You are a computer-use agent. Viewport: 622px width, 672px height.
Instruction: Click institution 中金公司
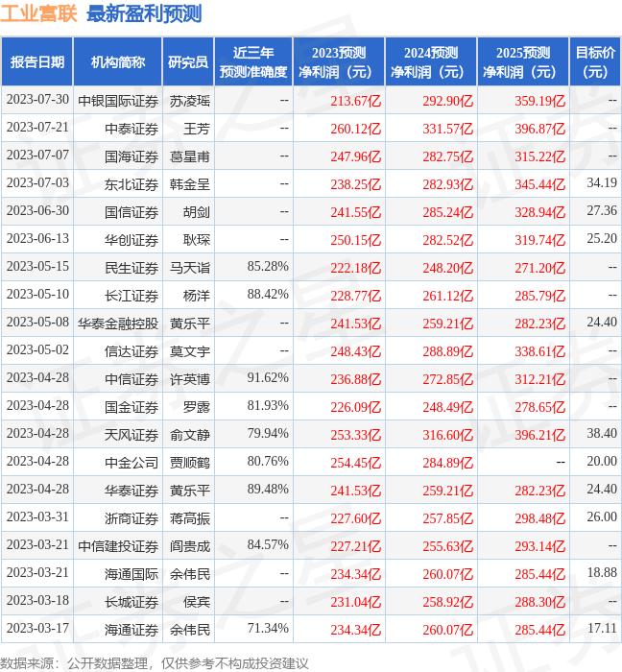132,464
